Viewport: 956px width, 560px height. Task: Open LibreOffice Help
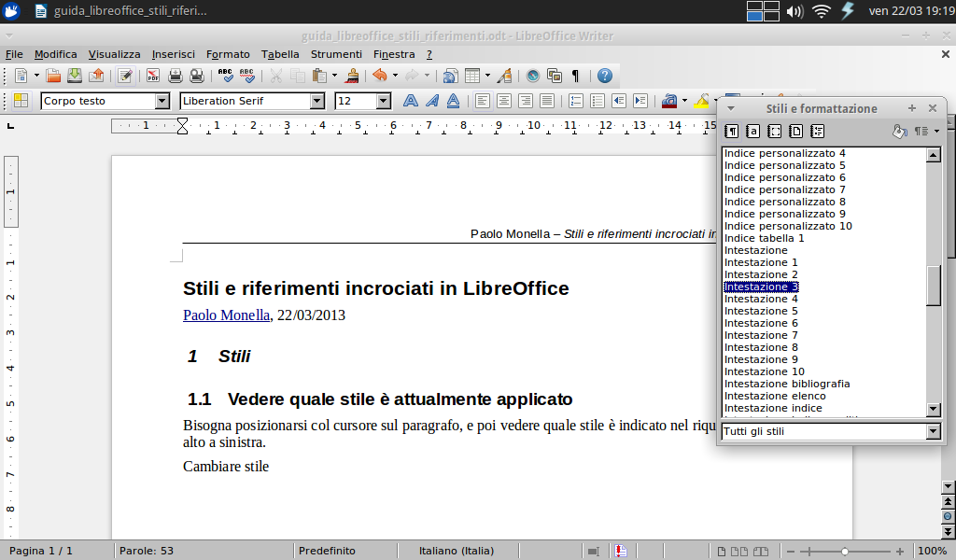pos(605,76)
